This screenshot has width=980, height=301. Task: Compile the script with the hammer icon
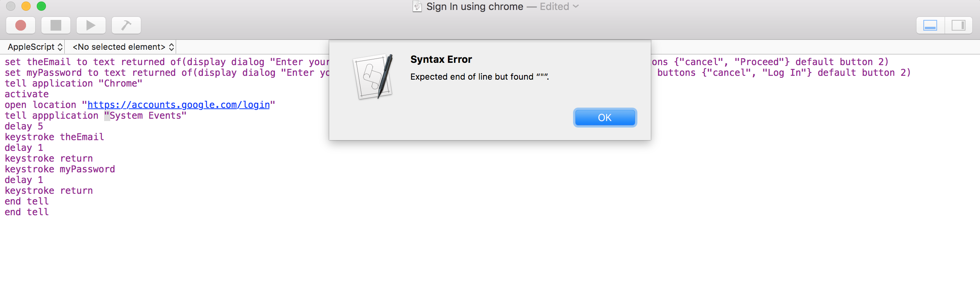[126, 25]
